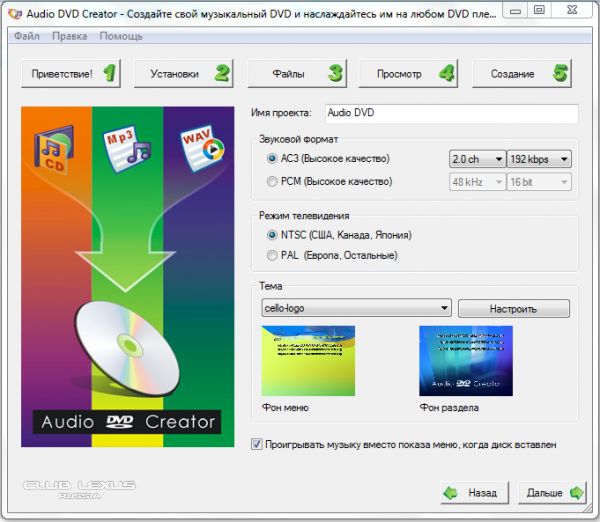
Task: Close the Audio DVD Creator window
Action: [x=572, y=10]
